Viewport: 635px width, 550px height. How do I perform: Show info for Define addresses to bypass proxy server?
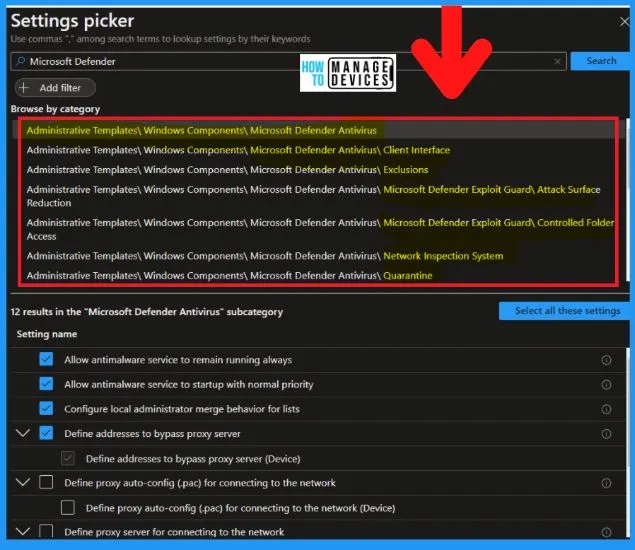606,434
